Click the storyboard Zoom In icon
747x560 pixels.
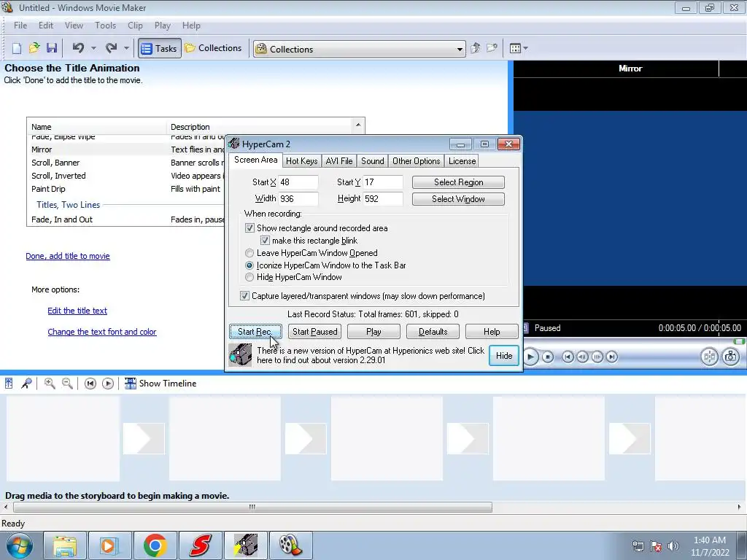[x=49, y=384]
